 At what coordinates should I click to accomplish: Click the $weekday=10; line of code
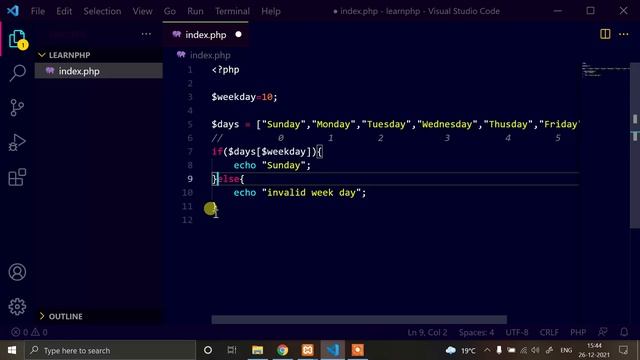point(244,97)
